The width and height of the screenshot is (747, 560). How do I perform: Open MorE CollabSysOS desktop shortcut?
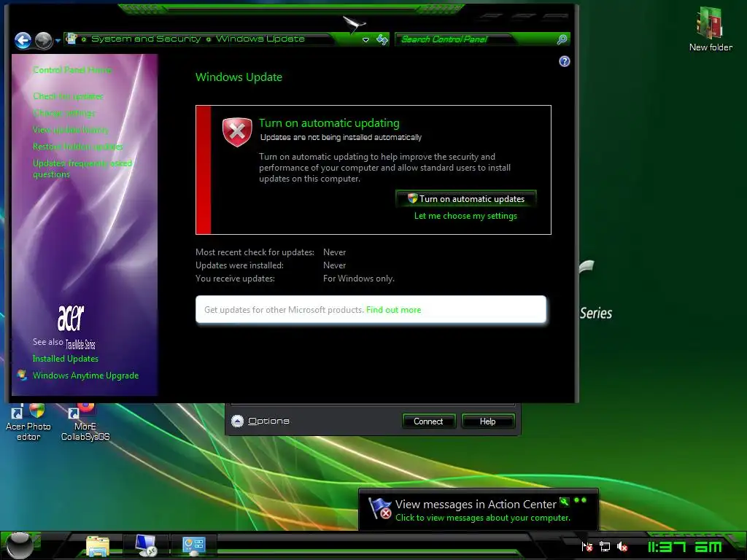85,422
